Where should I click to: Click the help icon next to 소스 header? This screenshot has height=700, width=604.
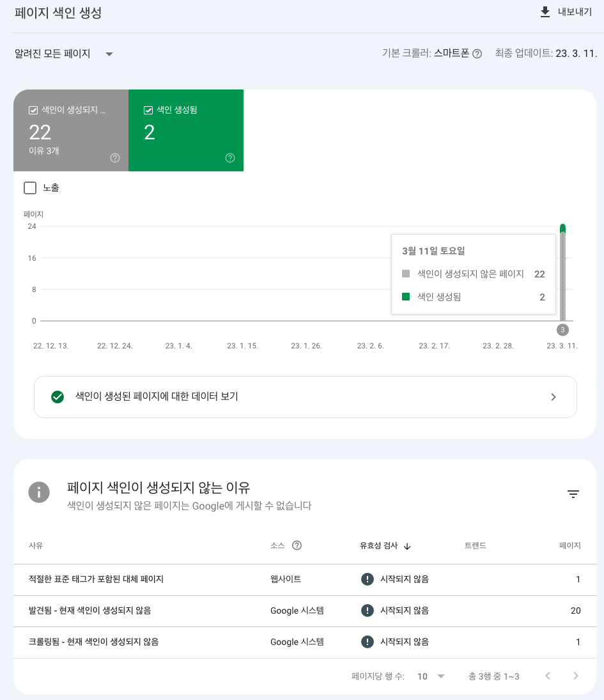(297, 545)
